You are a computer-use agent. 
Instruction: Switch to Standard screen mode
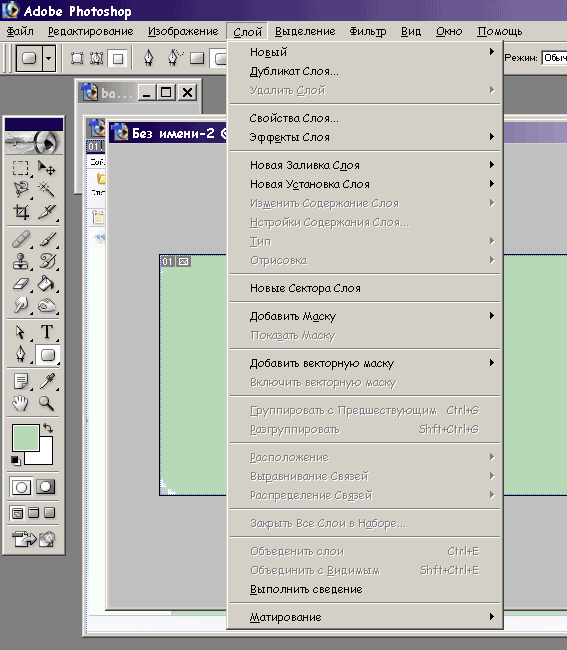tap(17, 513)
